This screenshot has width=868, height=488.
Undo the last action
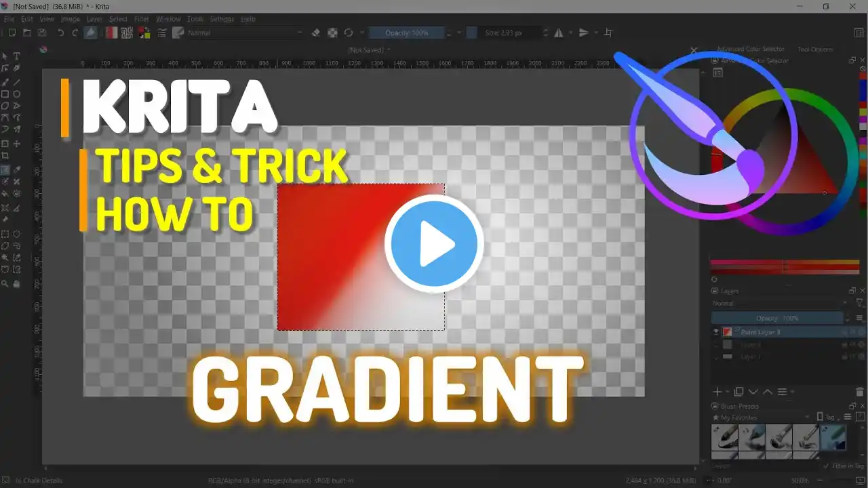[60, 33]
